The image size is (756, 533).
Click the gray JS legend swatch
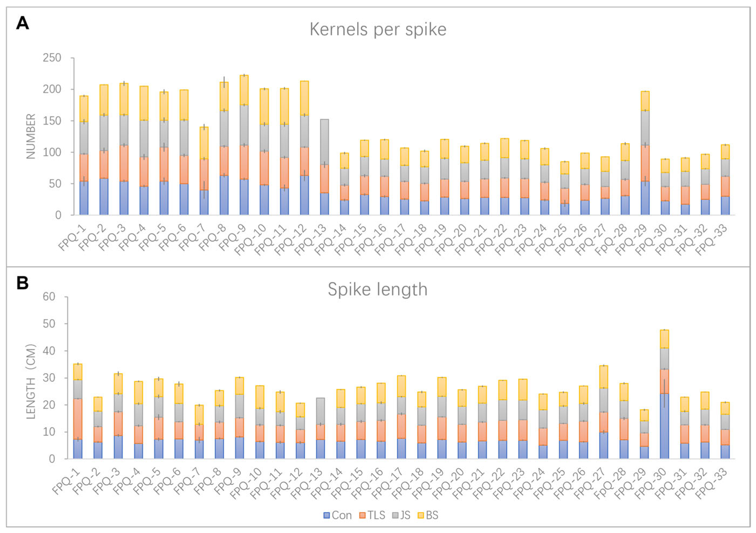point(396,515)
